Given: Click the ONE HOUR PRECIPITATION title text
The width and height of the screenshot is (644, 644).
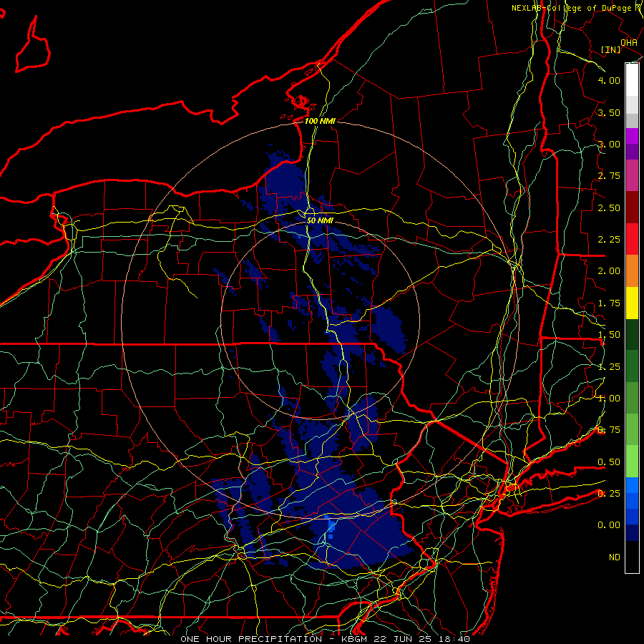Looking at the screenshot, I should click(251, 639).
